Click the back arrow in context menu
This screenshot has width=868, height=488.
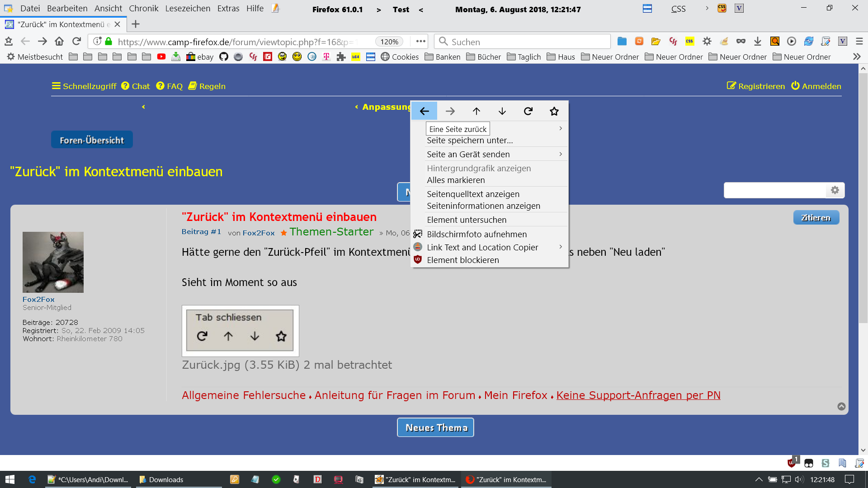[424, 111]
